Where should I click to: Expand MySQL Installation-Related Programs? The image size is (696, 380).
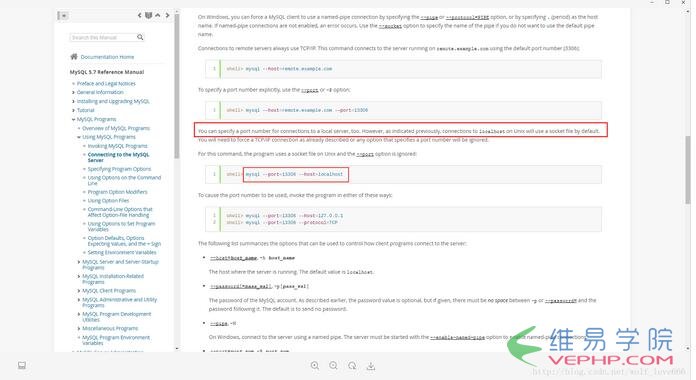[x=79, y=276]
